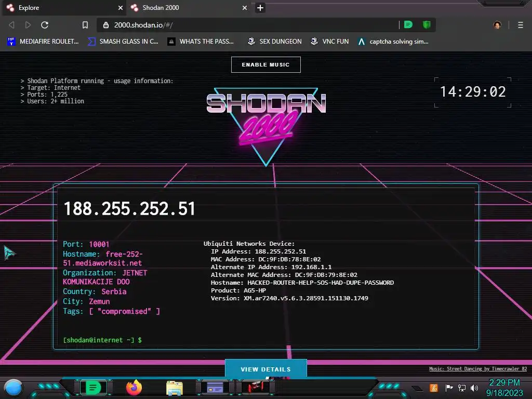Open File Explorer from the taskbar
Screen dimensions: 532x399
click(x=175, y=388)
